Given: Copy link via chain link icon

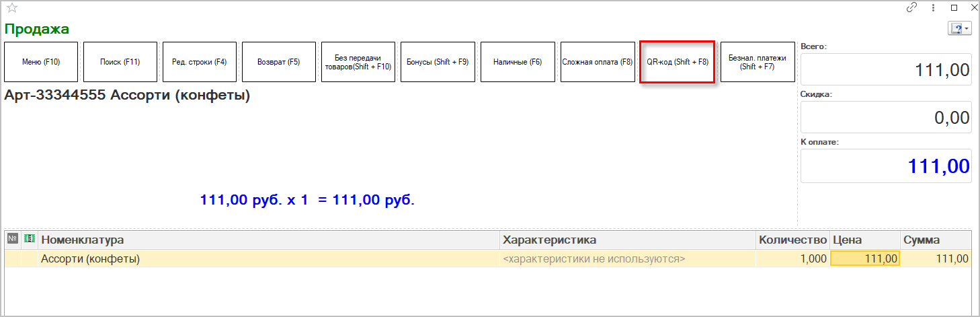Looking at the screenshot, I should [912, 8].
